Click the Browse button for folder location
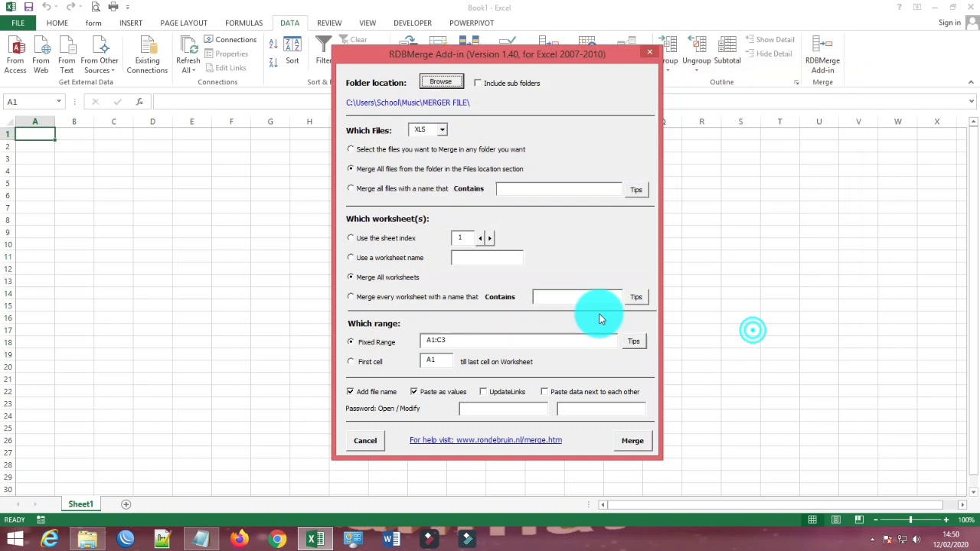This screenshot has height=551, width=980. pyautogui.click(x=441, y=82)
